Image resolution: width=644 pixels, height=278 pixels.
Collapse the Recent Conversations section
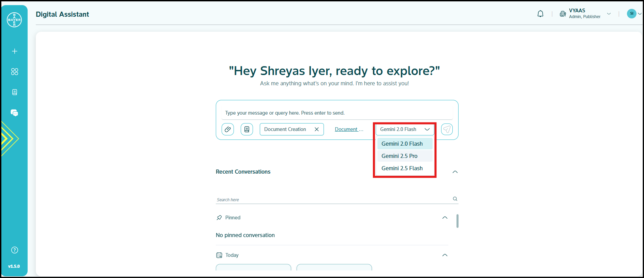(x=455, y=172)
